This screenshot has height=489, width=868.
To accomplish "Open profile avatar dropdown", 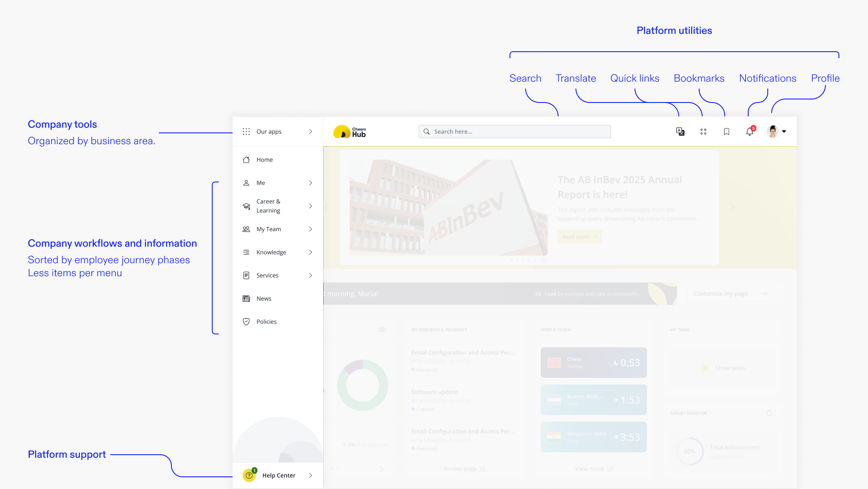I will 776,132.
